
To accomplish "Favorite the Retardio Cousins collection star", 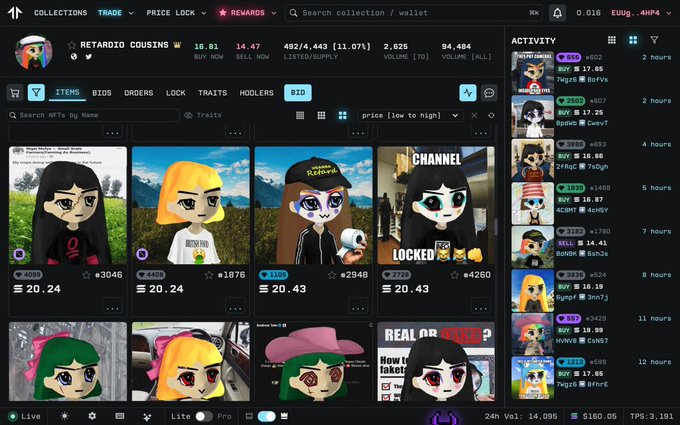I will (x=72, y=45).
